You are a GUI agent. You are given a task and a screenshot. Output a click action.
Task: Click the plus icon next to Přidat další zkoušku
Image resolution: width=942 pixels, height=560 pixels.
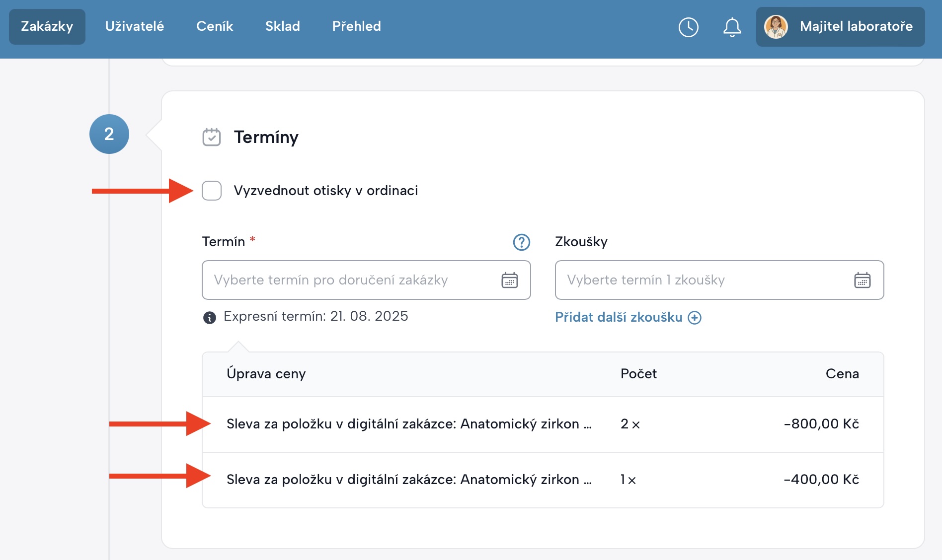(695, 317)
